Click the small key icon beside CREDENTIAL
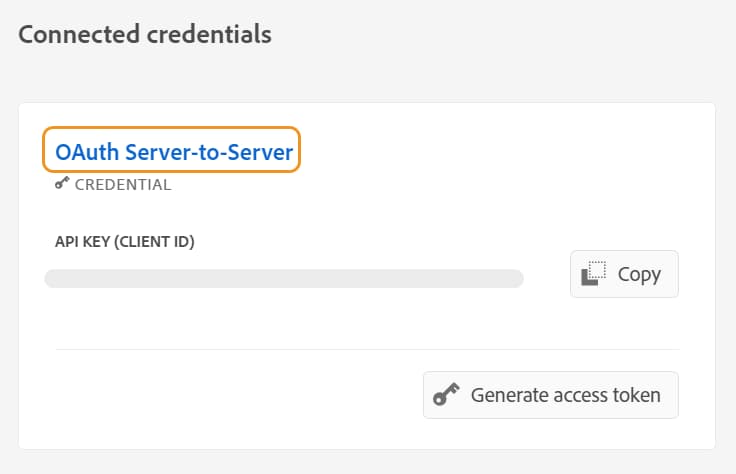 point(62,184)
